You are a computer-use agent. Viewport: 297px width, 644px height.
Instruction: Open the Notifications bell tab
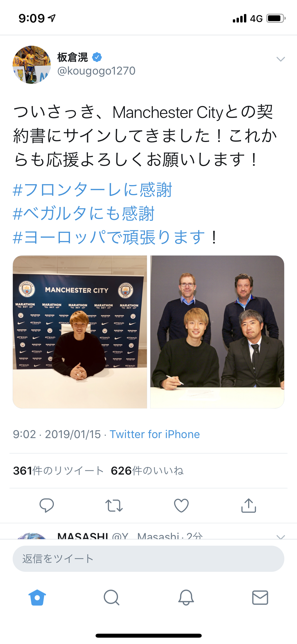[186, 597]
